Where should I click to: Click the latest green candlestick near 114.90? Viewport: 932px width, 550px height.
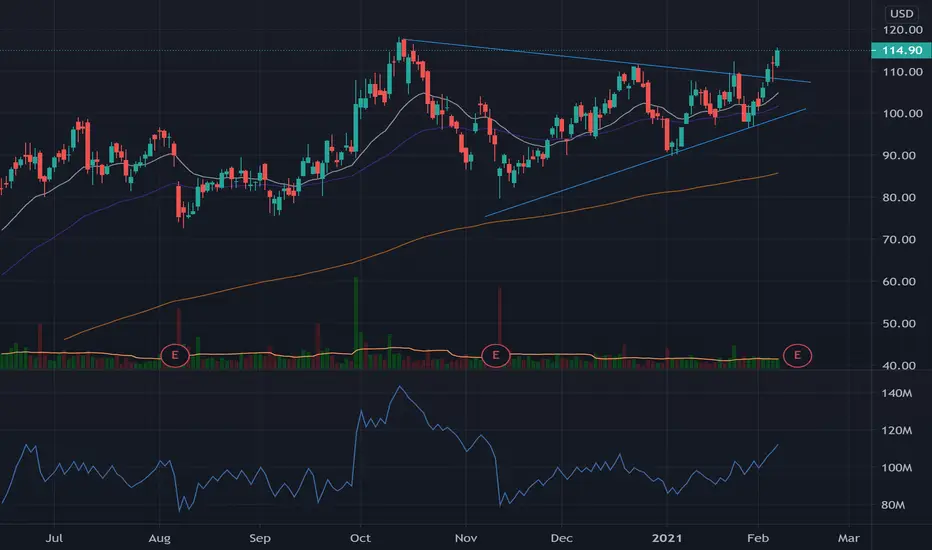777,58
